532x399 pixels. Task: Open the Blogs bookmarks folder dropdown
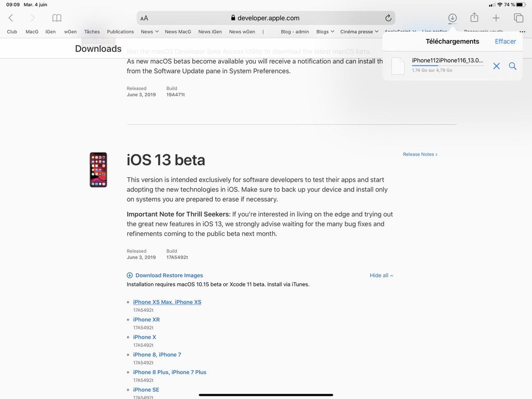[325, 32]
